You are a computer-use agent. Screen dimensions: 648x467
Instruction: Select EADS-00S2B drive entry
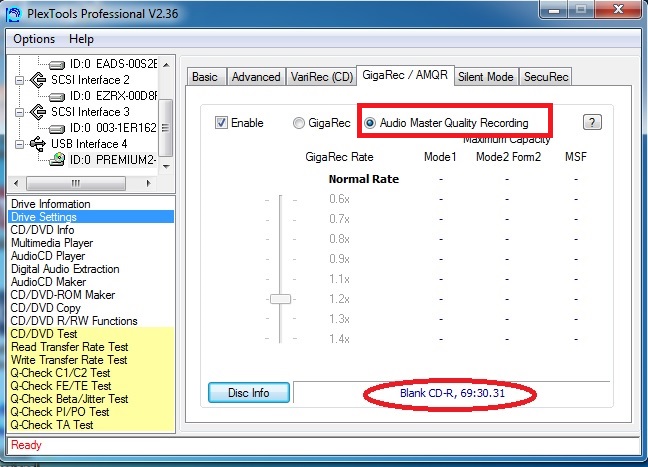point(113,64)
